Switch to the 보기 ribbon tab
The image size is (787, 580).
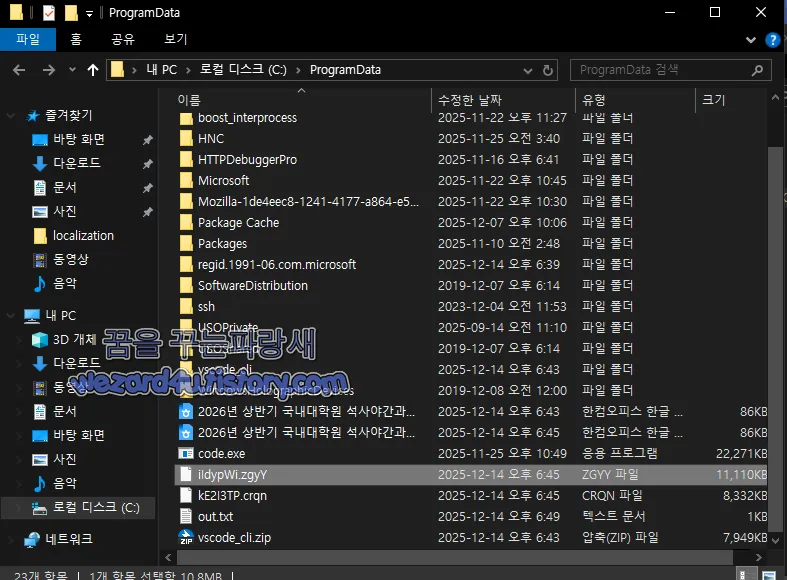176,39
